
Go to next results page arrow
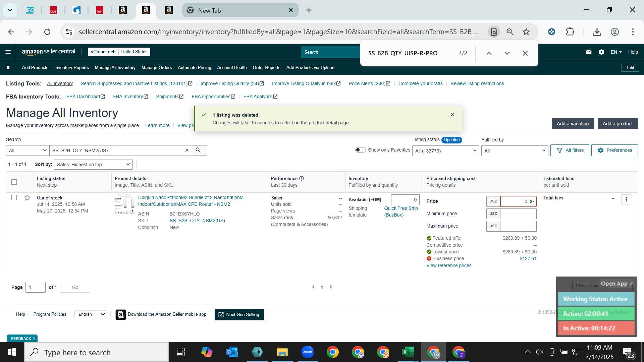(331, 287)
